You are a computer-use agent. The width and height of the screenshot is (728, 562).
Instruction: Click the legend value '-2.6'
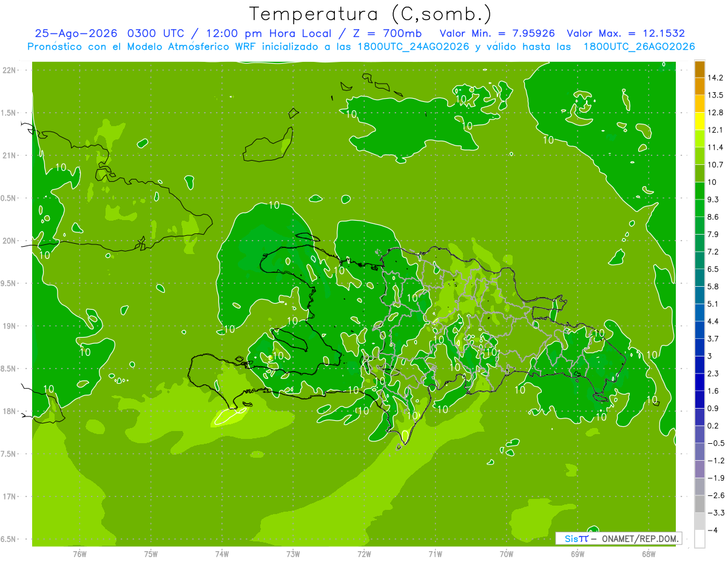(715, 495)
